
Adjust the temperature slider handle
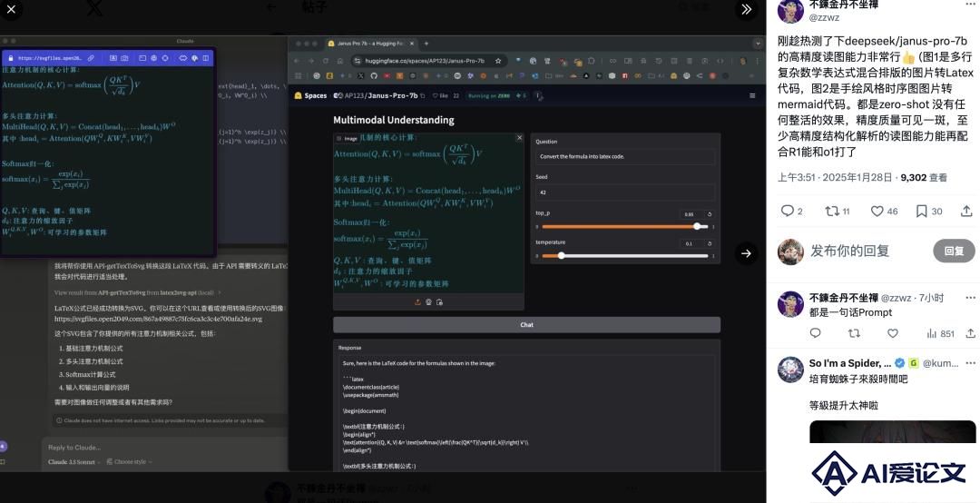tap(562, 255)
